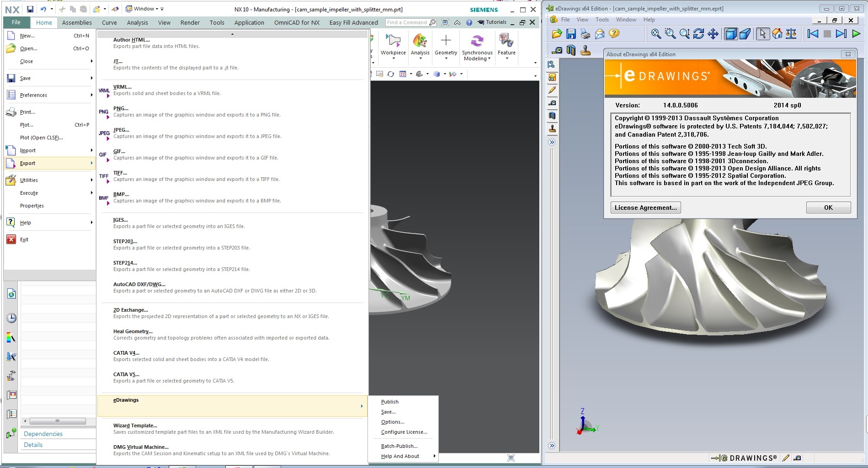Click the eDrawings Send email envelope icon
This screenshot has width=868, height=468.
pos(600,33)
